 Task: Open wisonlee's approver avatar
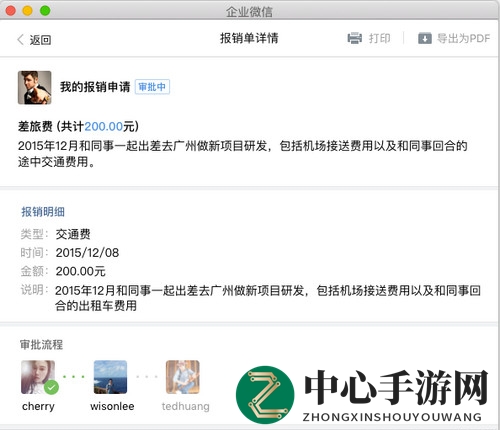tap(110, 377)
